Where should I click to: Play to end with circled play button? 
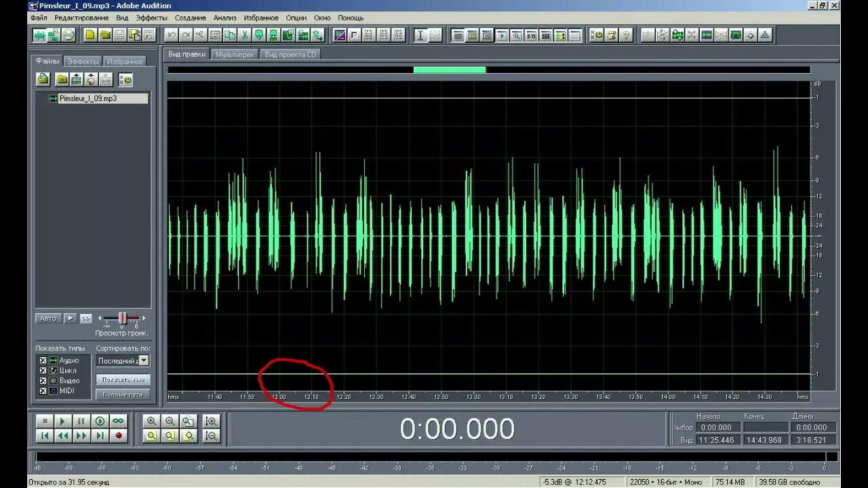[x=100, y=422]
